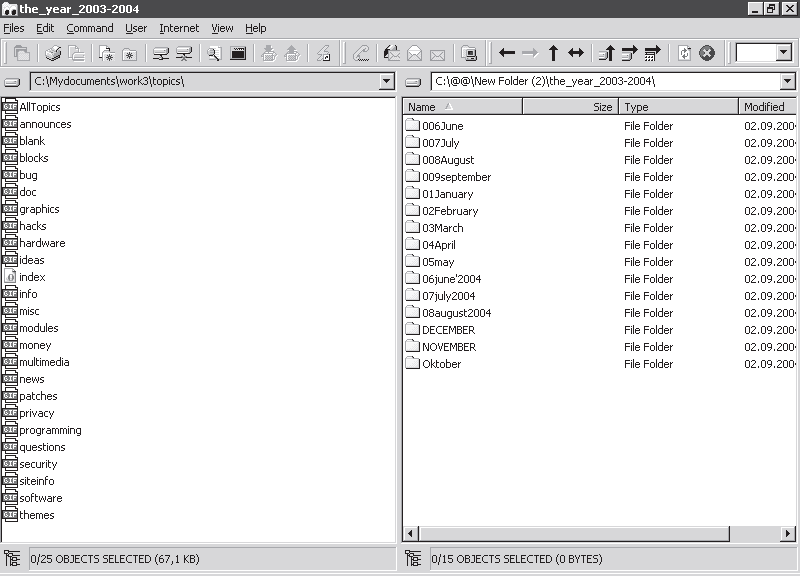Expand the left pane path dropdown
800x576 pixels.
pyautogui.click(x=387, y=82)
